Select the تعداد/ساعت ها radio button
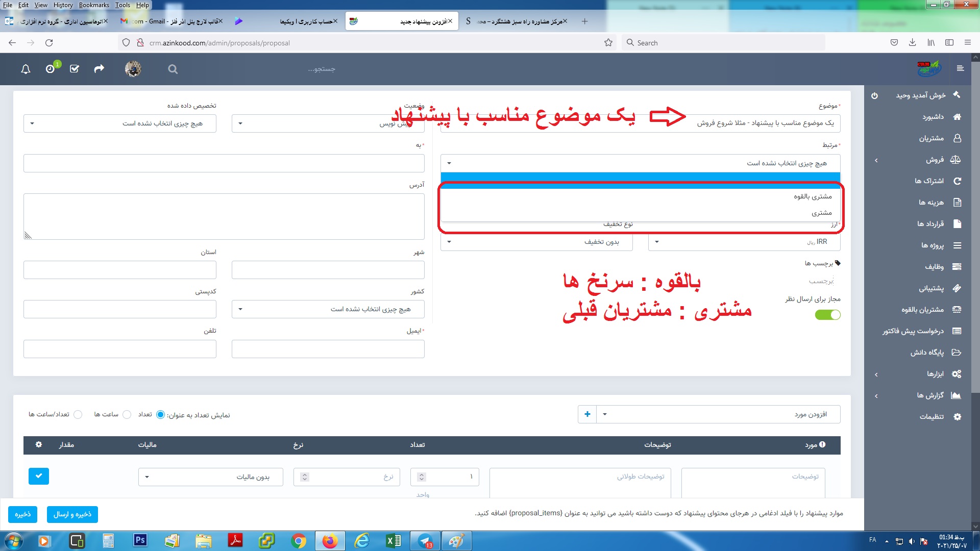This screenshot has height=551, width=980. coord(78,415)
